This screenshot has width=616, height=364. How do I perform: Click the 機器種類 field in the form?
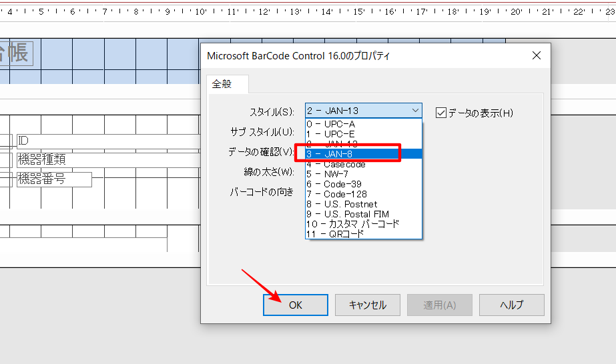[x=108, y=159]
